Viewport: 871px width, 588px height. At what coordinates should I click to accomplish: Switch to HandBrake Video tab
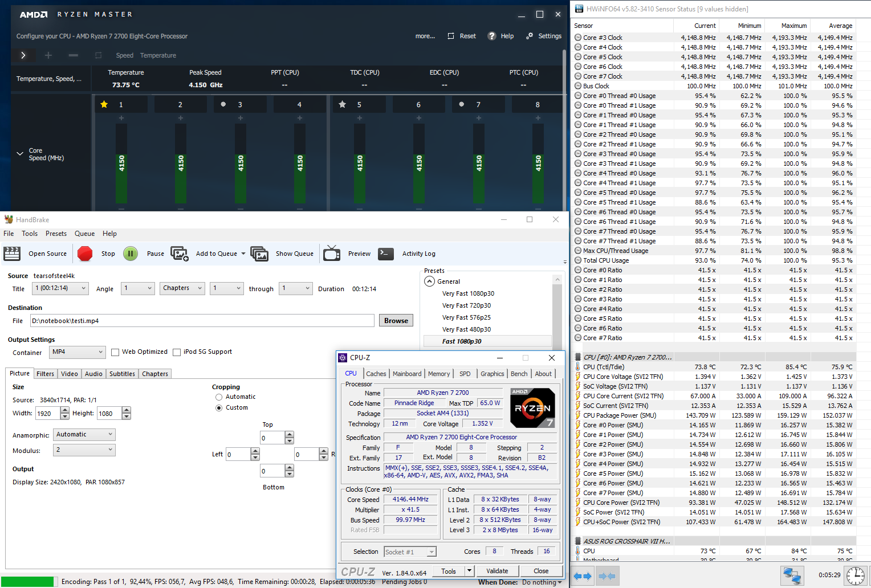[69, 374]
